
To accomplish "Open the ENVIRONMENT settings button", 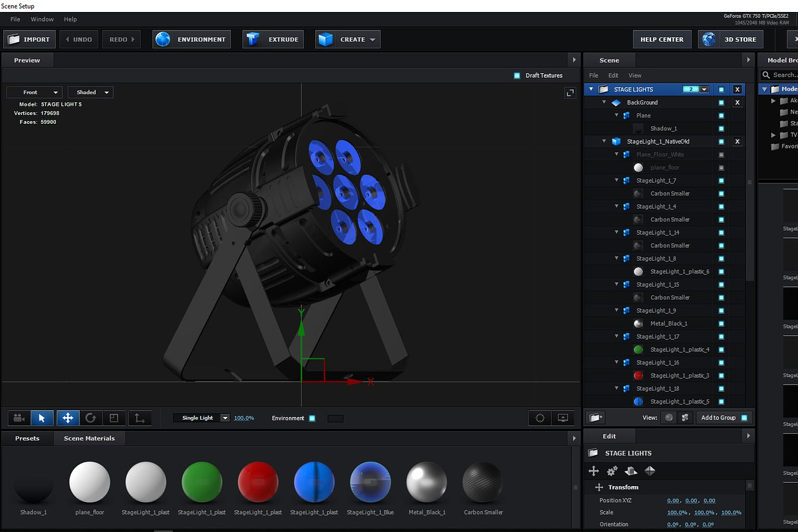I will pos(192,39).
